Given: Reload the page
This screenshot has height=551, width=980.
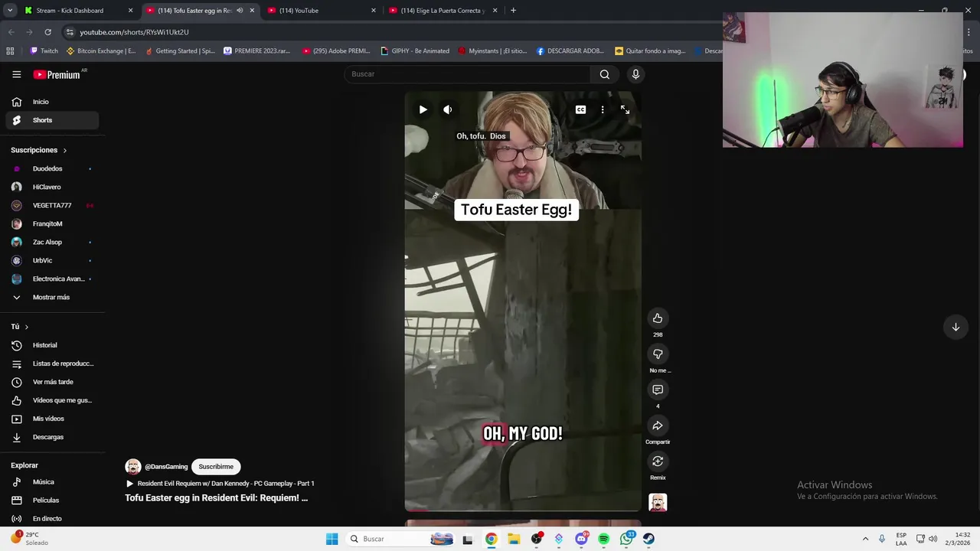Looking at the screenshot, I should click(47, 32).
